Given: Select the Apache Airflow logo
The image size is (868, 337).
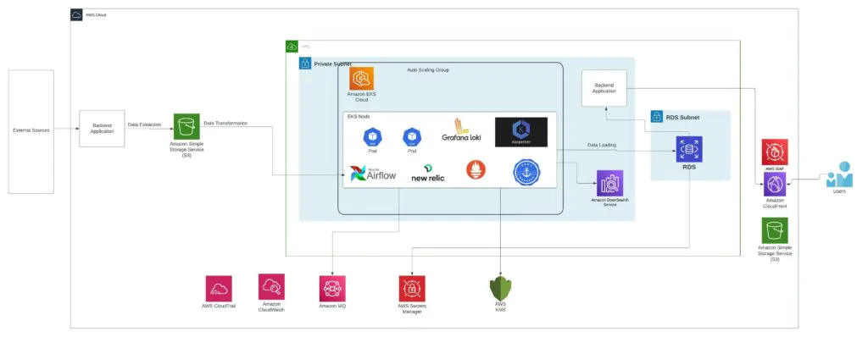Looking at the screenshot, I should (x=373, y=174).
